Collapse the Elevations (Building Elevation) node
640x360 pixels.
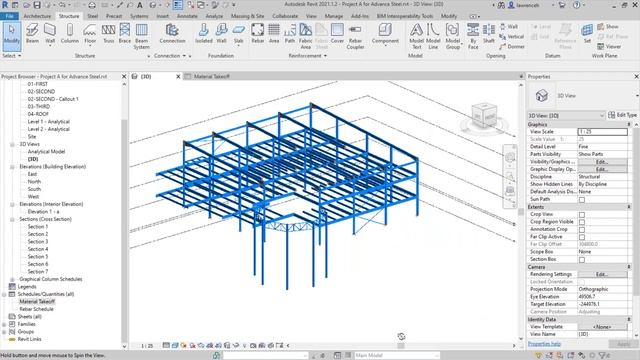click(12, 167)
